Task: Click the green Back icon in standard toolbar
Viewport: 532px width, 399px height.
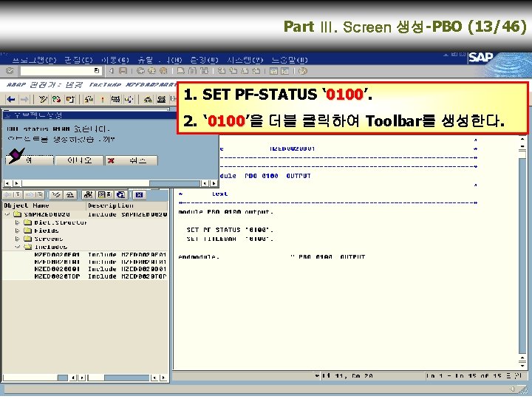Action: click(x=140, y=71)
